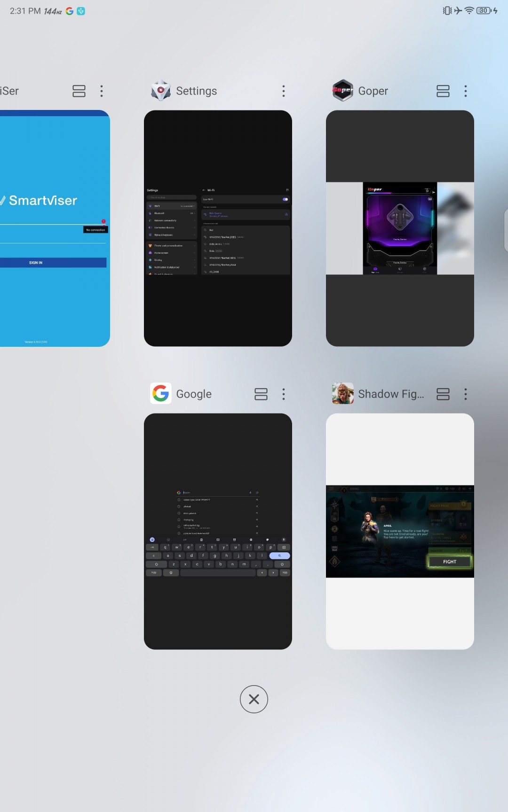Switch to the Google search preview
Screen dimensions: 508x812
218,531
